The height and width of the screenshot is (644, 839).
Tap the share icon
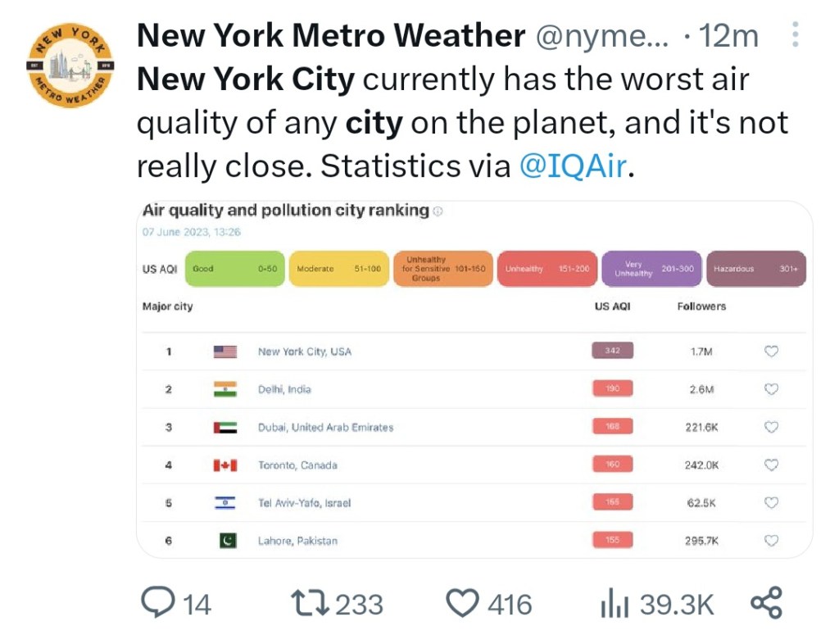click(766, 604)
